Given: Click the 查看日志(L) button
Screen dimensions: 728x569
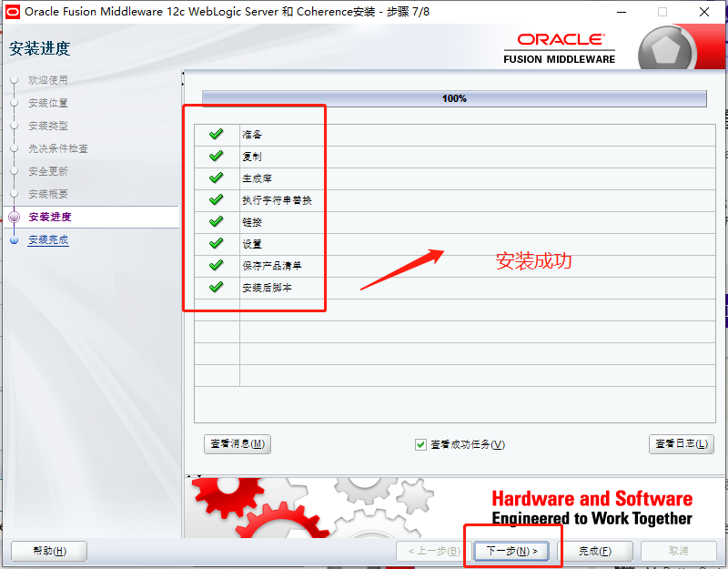Looking at the screenshot, I should click(681, 444).
